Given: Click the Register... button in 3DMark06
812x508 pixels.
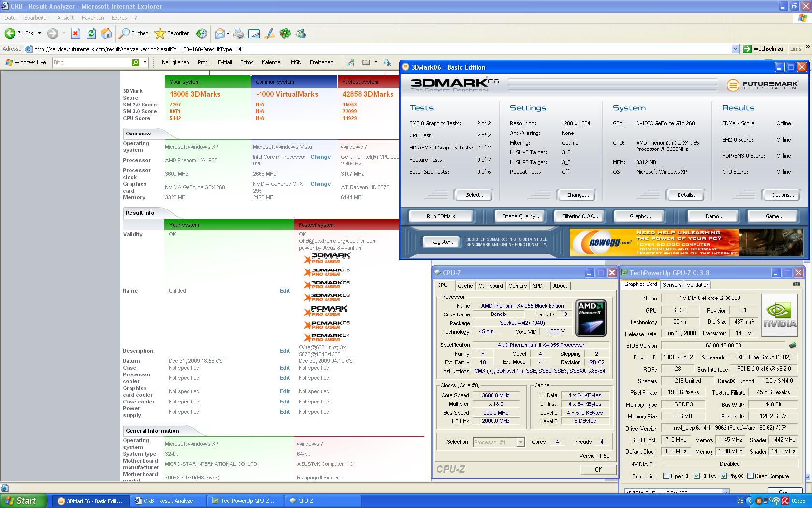Looking at the screenshot, I should [443, 242].
